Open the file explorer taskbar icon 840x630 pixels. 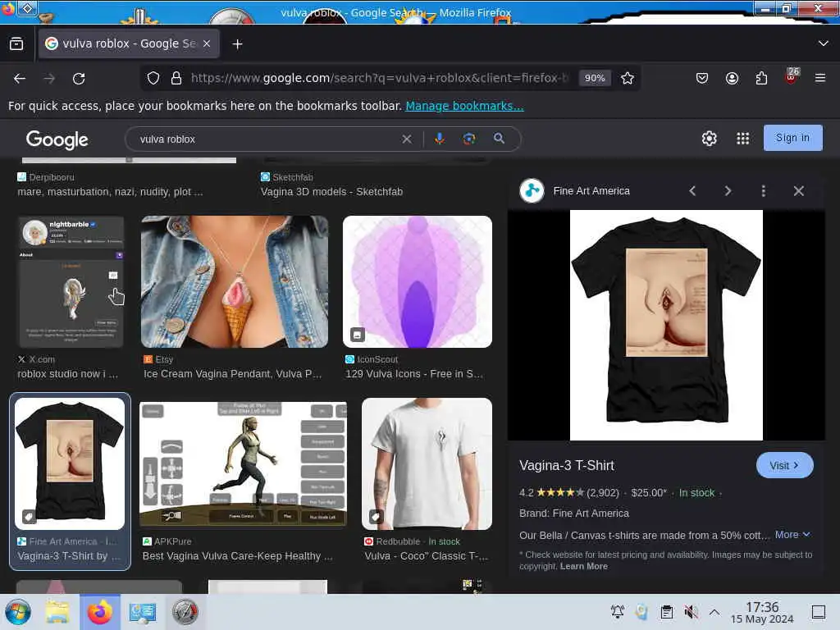coord(57,612)
